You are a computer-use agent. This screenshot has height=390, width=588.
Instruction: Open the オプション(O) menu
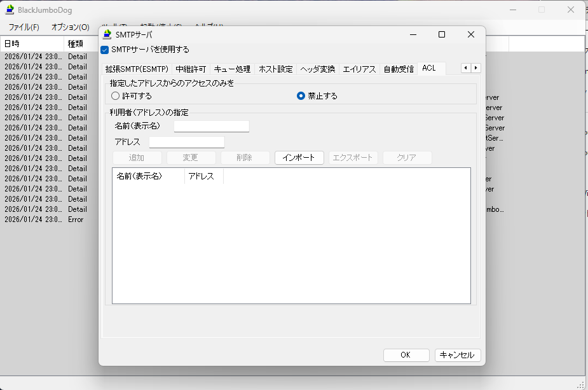70,27
